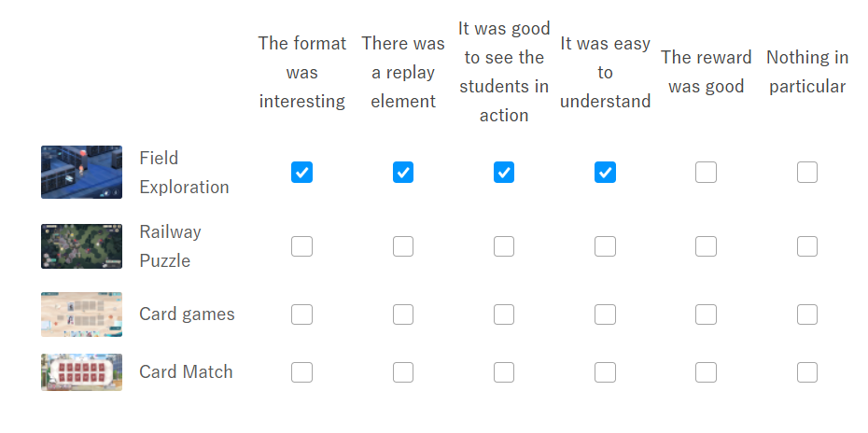Check Card games 'replay element' checkbox

403,314
